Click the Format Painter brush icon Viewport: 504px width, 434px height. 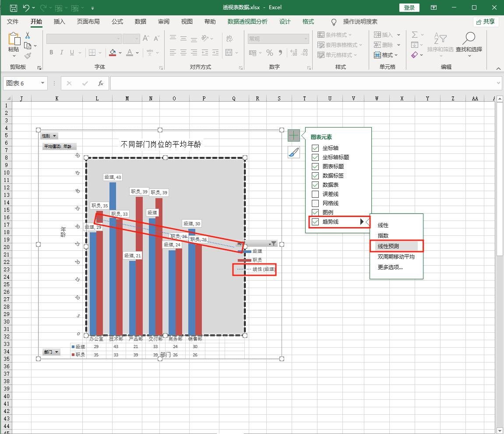28,56
